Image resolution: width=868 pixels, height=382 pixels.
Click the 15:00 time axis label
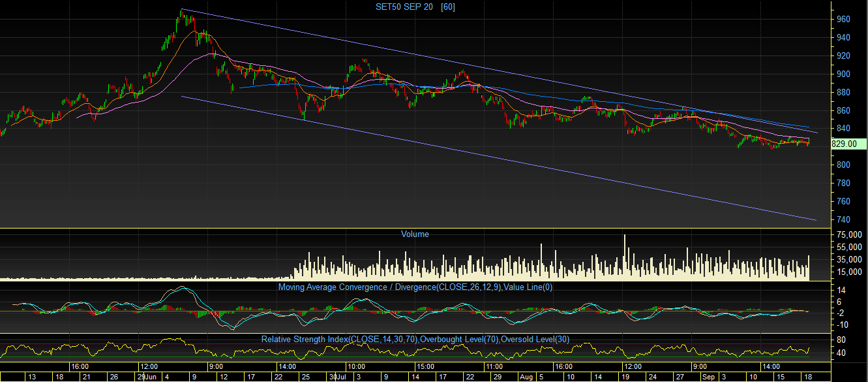[425, 366]
